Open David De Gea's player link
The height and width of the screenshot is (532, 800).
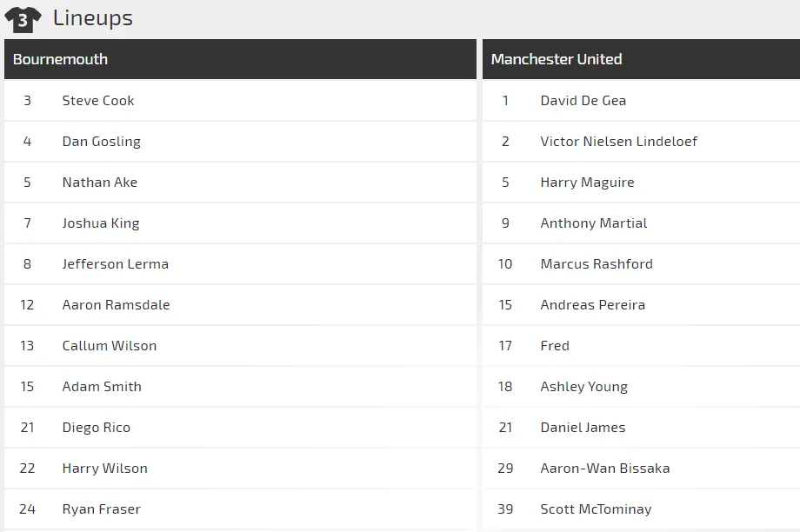pos(583,101)
